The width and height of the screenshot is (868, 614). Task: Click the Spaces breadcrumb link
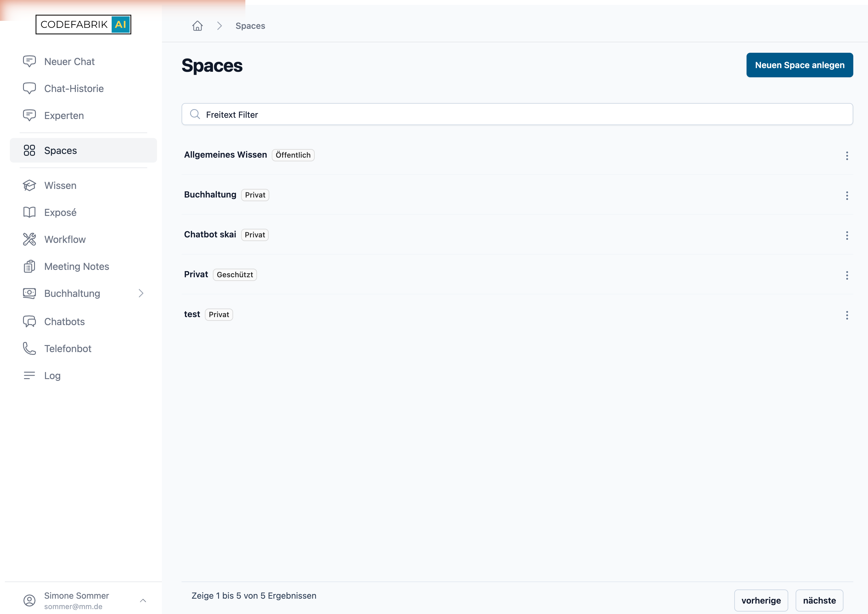coord(250,26)
